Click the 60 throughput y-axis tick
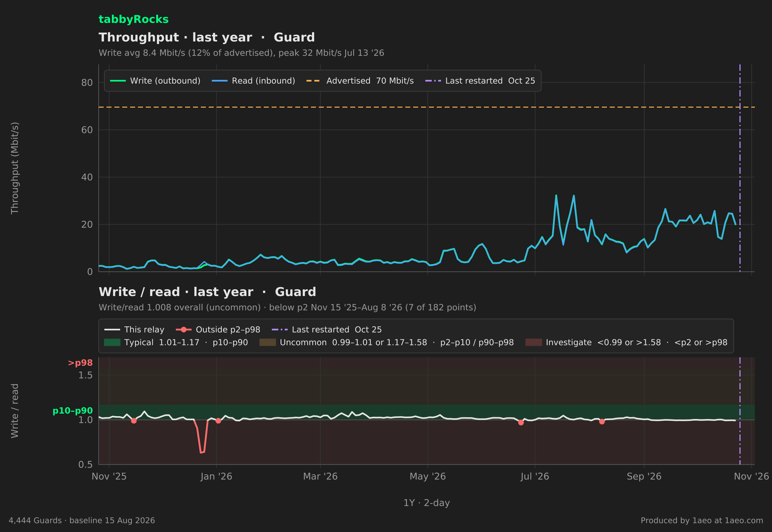Image resolution: width=772 pixels, height=532 pixels. [x=87, y=130]
